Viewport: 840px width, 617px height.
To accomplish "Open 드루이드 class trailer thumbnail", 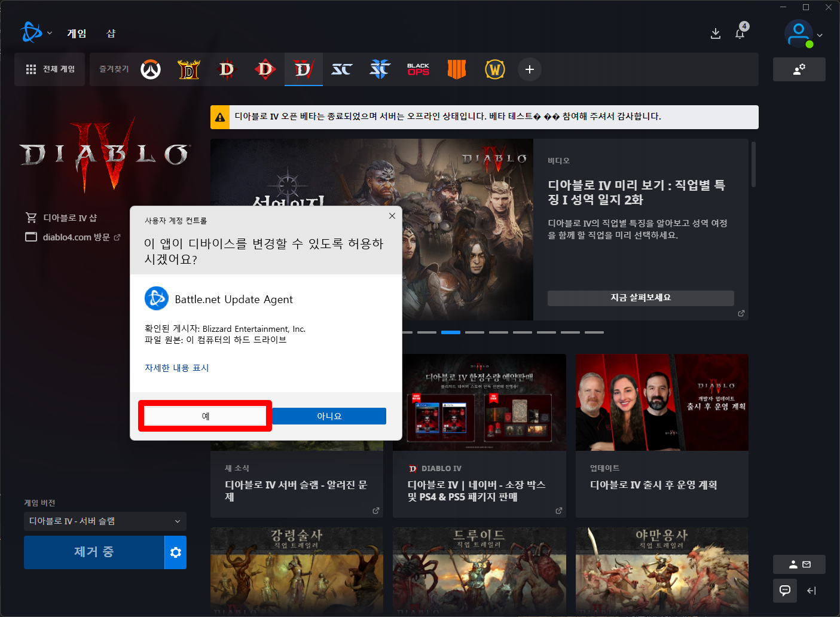I will click(x=479, y=570).
